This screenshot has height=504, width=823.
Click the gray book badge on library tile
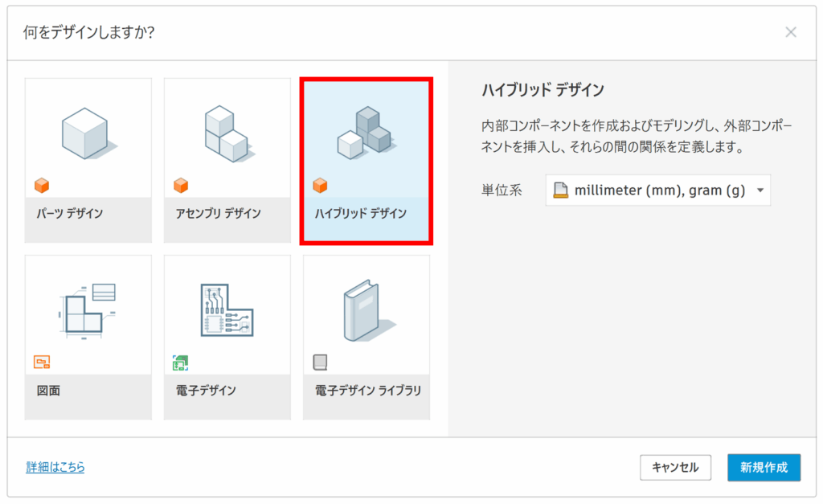tap(320, 363)
